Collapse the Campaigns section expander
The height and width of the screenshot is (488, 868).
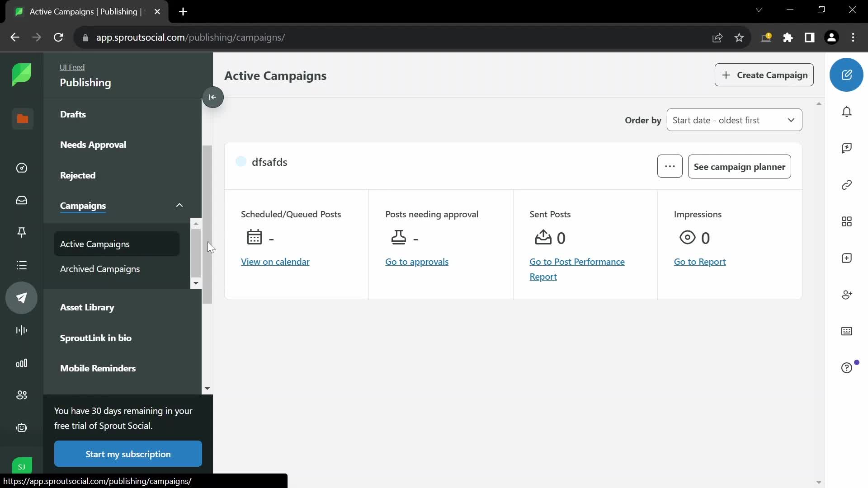point(179,205)
